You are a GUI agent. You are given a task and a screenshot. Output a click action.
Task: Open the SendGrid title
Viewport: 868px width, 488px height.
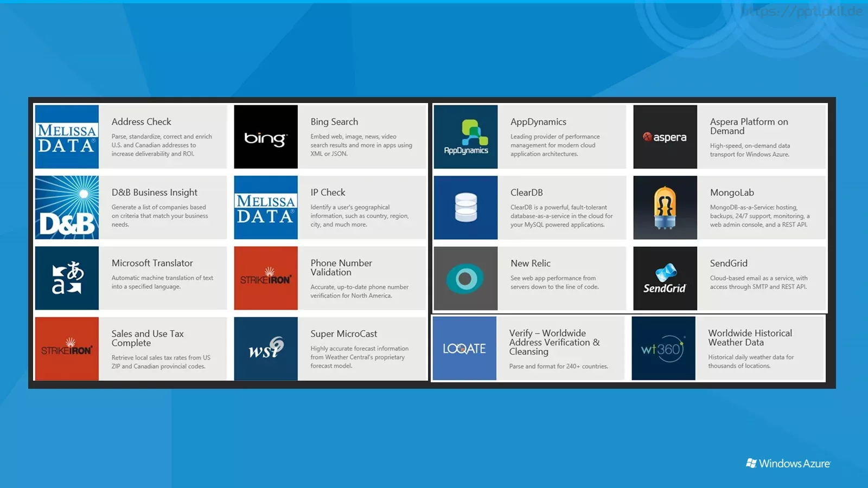[x=729, y=263]
